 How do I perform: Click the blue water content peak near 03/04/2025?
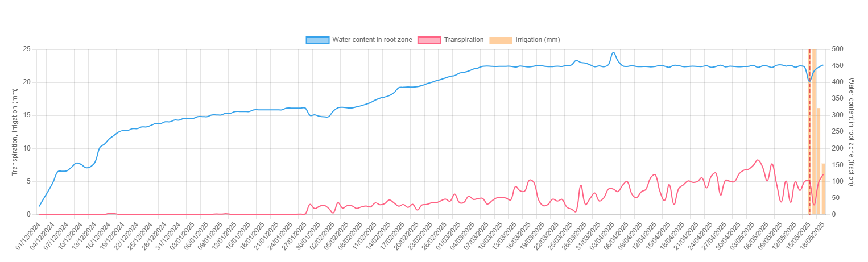click(613, 53)
